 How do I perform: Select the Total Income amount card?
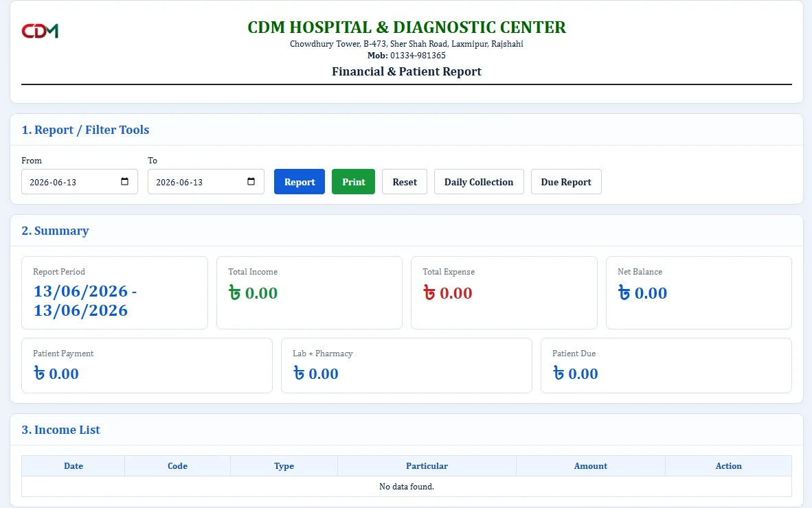(309, 293)
